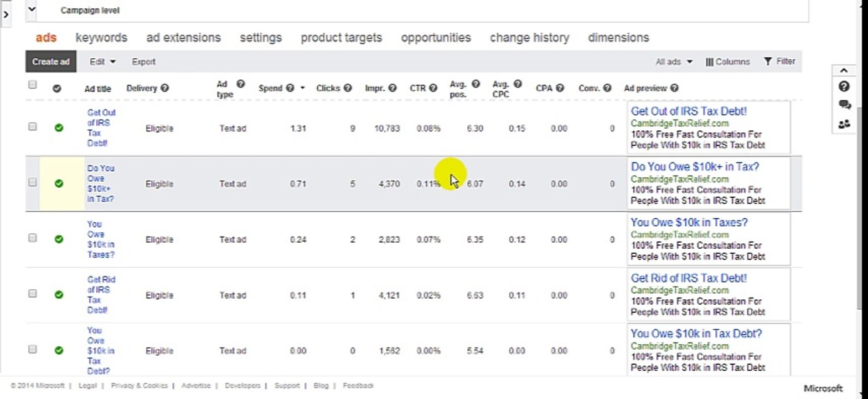Switch to the product targets tab

342,38
